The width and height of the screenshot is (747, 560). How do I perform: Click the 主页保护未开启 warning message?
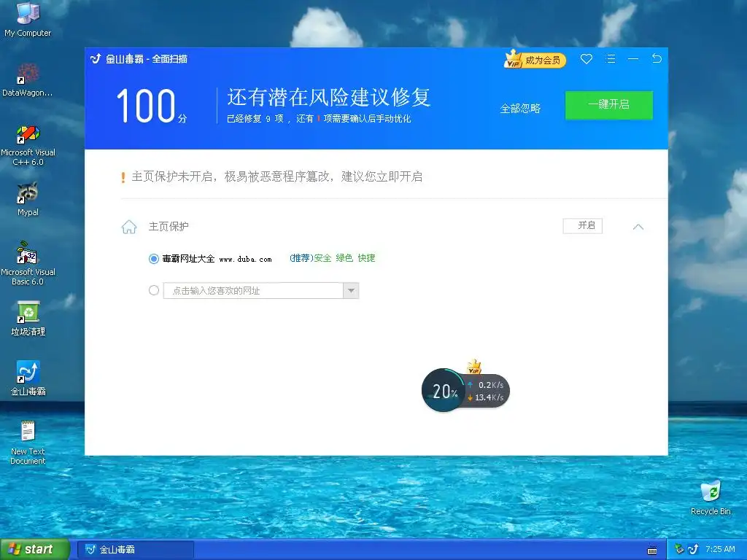tap(276, 176)
